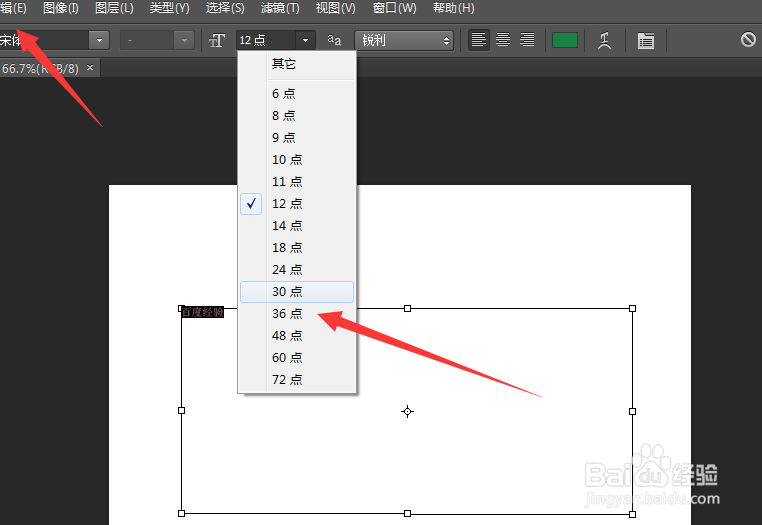Align text left
The width and height of the screenshot is (762, 525).
pos(479,39)
